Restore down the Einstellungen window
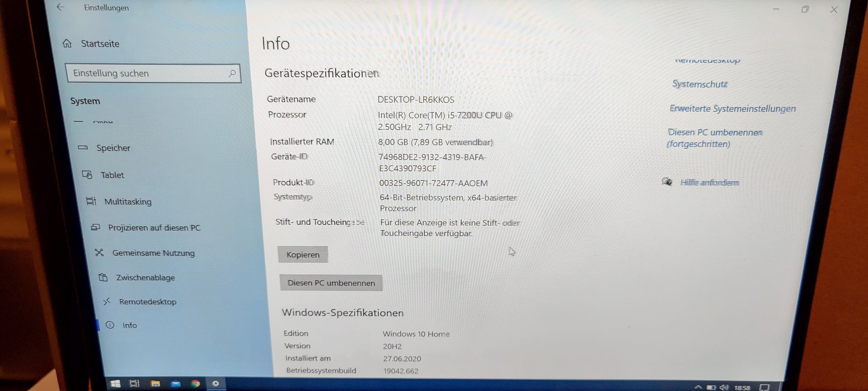868x391 pixels. pyautogui.click(x=805, y=9)
